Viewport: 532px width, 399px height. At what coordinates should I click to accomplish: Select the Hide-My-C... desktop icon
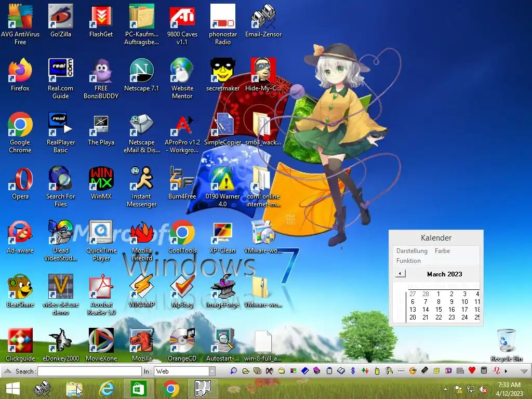point(263,75)
